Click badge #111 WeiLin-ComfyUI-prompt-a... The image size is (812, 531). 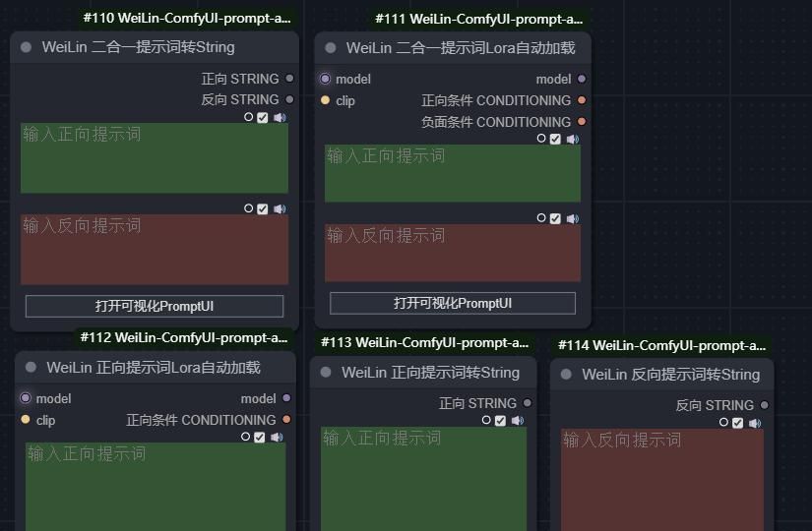pyautogui.click(x=479, y=19)
